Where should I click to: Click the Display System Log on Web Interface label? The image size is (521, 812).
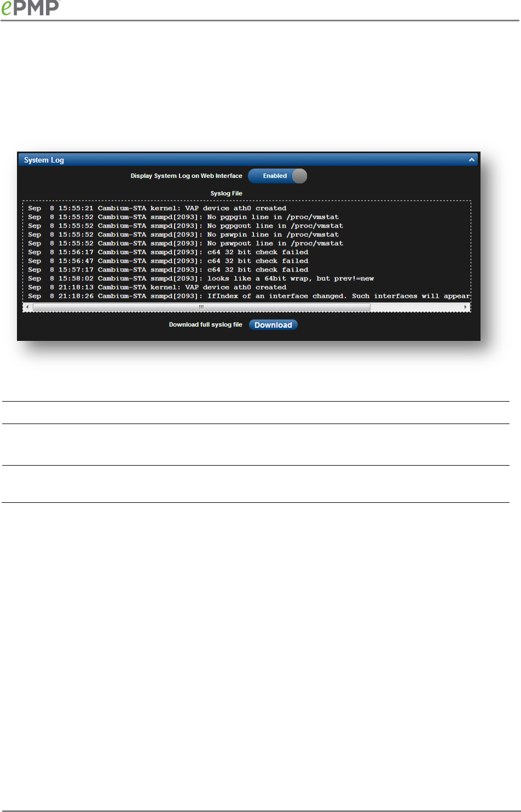pos(186,176)
